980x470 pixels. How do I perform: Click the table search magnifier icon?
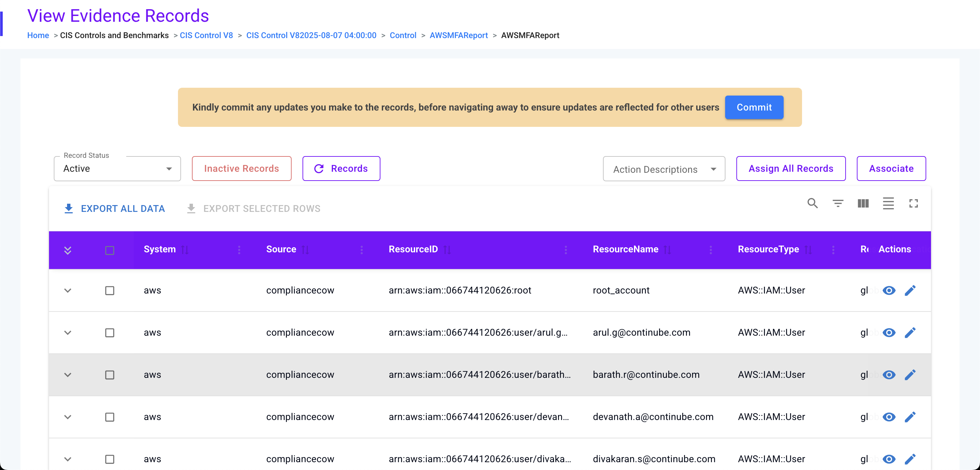(x=812, y=203)
